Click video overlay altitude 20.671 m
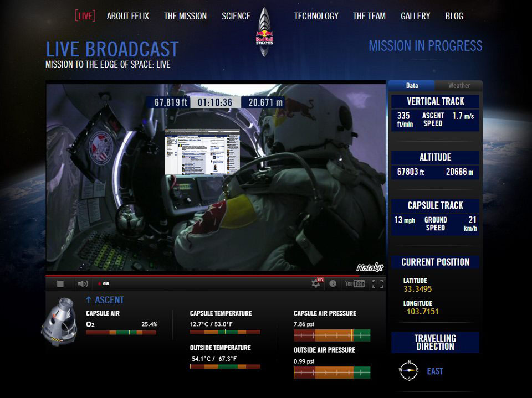Image resolution: width=532 pixels, height=398 pixels. point(265,102)
